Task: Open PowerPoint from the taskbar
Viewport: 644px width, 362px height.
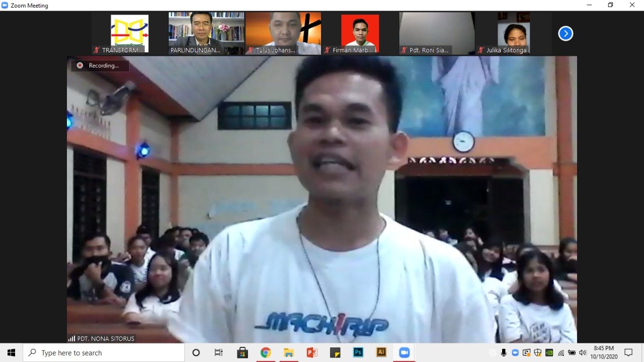Action: pyautogui.click(x=312, y=352)
